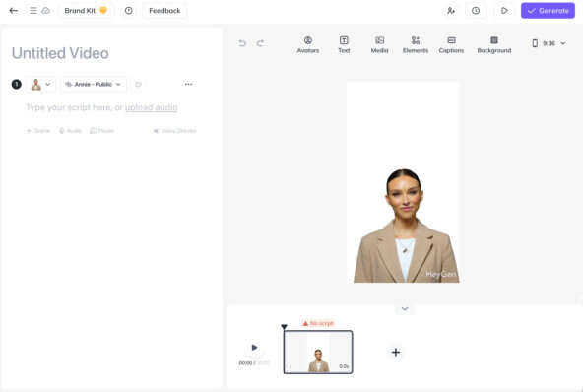This screenshot has height=392, width=583.
Task: Open the 9:16 aspect ratio dropdown
Action: 550,43
